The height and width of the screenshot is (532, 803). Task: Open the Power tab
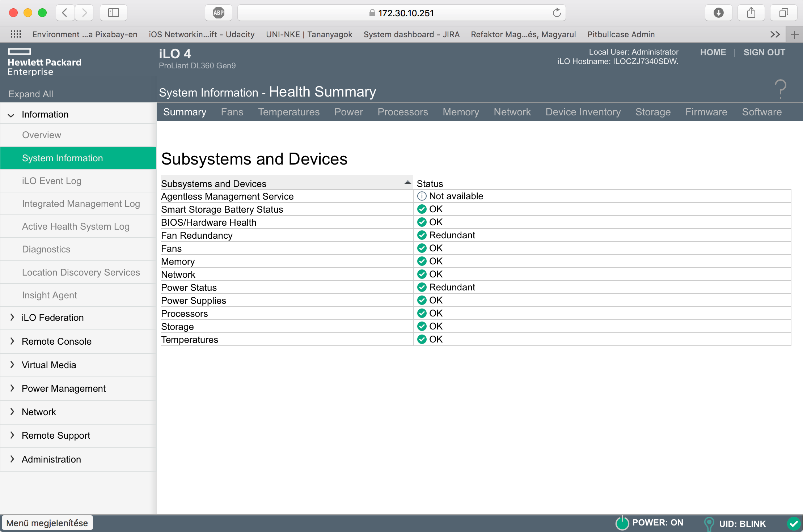coord(348,112)
